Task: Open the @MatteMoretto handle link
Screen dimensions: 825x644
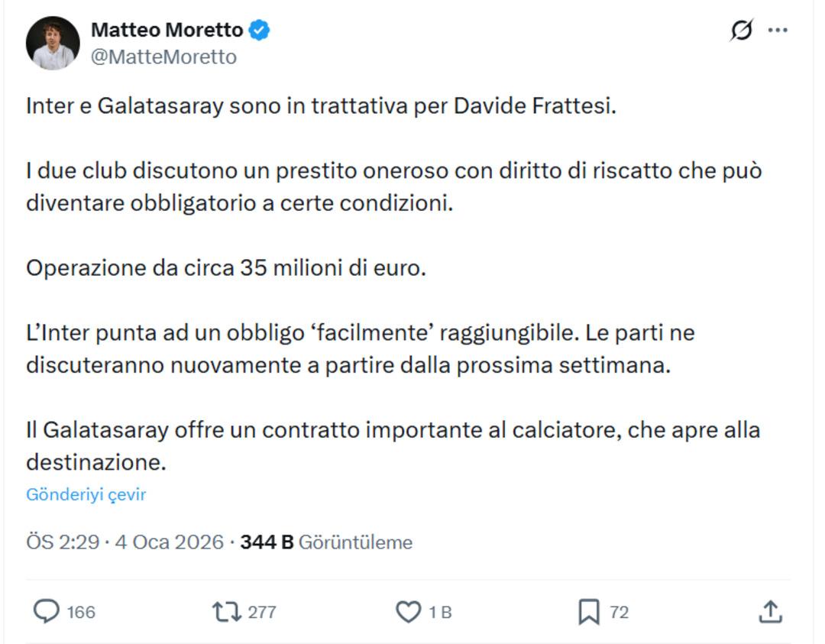Action: pyautogui.click(x=163, y=57)
